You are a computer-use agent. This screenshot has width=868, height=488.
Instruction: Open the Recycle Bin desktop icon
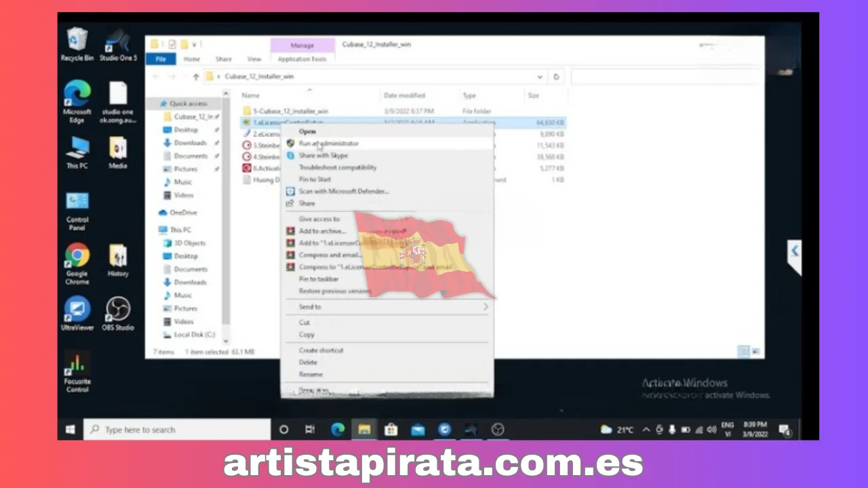coord(77,45)
